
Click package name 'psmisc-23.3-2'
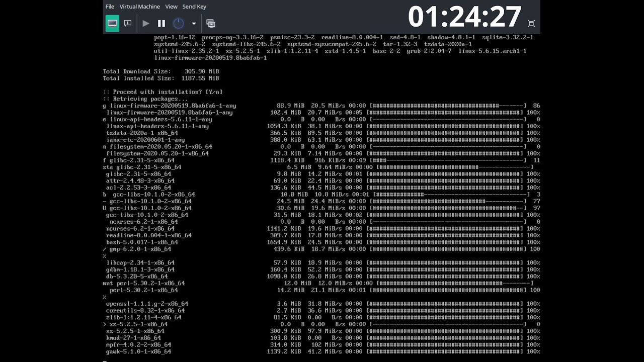[x=292, y=37]
